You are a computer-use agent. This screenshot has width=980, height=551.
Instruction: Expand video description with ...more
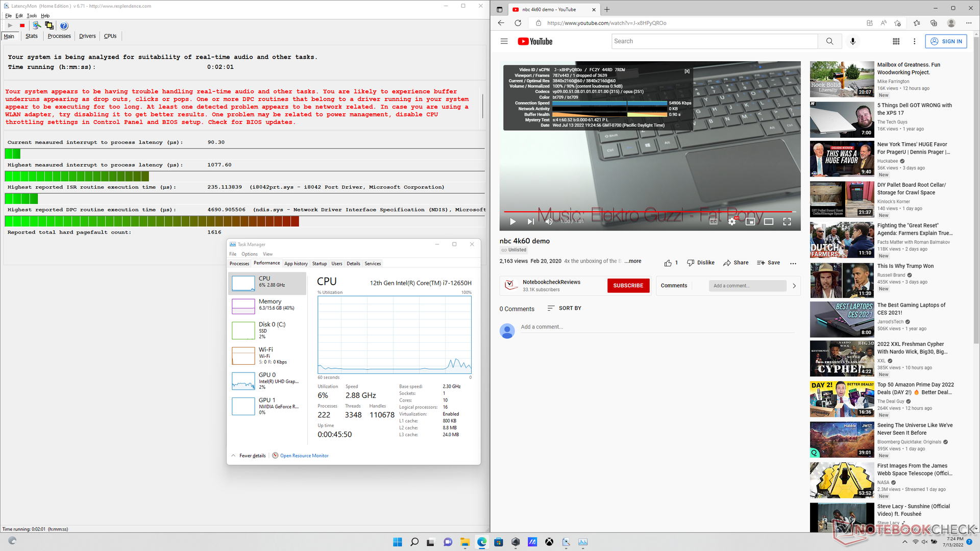[x=633, y=261]
